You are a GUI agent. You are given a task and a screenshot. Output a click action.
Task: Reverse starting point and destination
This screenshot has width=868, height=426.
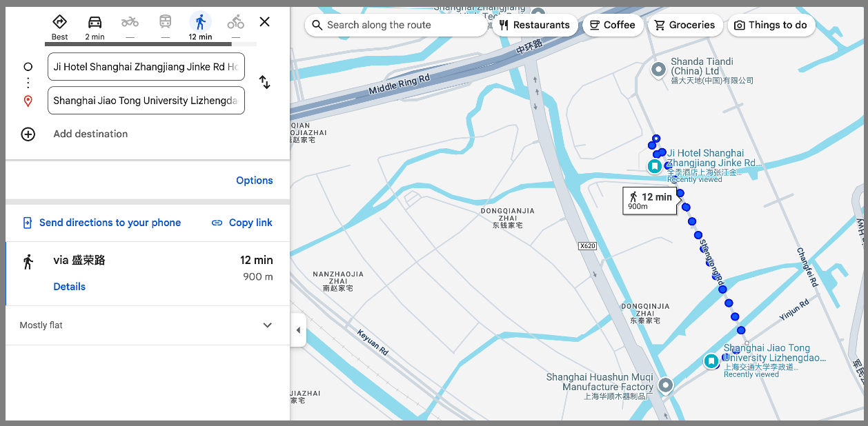[x=264, y=83]
